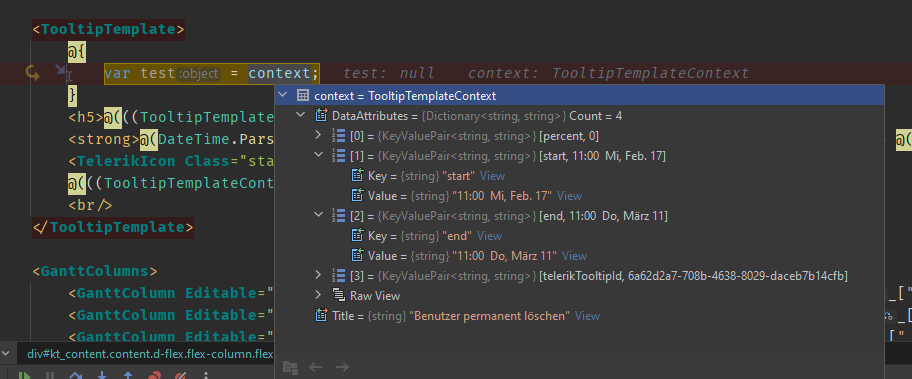912x379 pixels.
Task: Expand the Raw View node
Action: [x=318, y=295]
